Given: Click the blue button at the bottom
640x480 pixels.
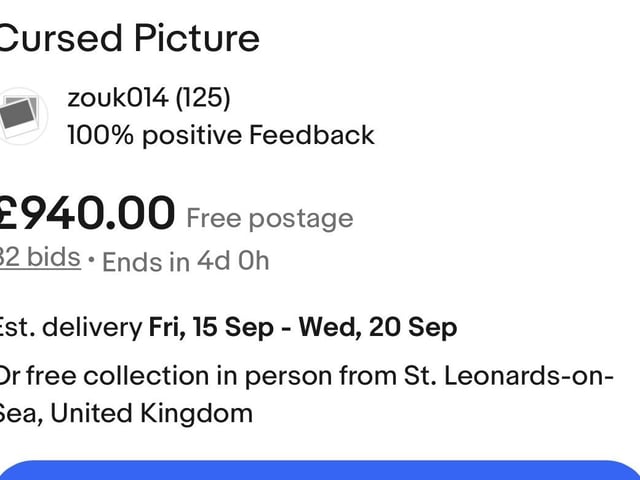Looking at the screenshot, I should click(320, 470).
